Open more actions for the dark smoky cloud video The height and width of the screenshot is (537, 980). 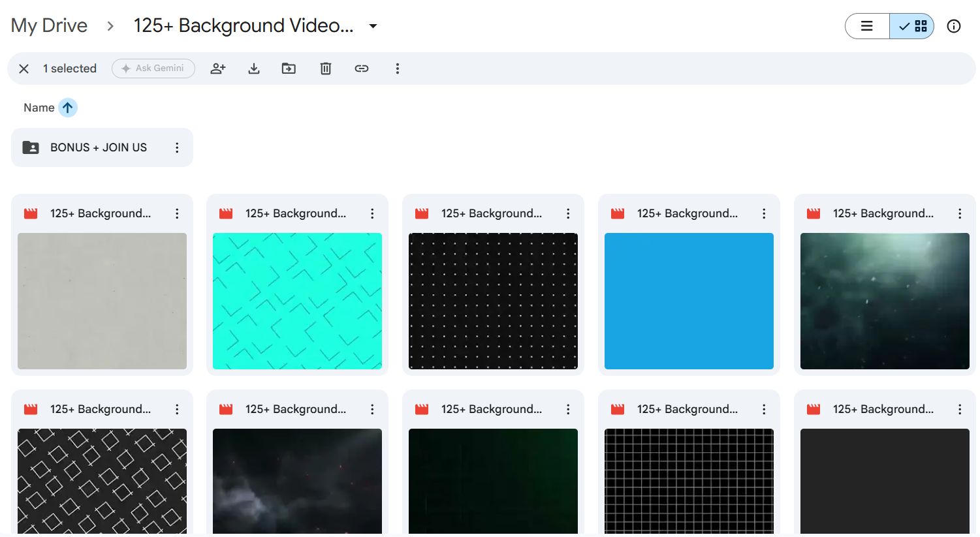pyautogui.click(x=372, y=409)
